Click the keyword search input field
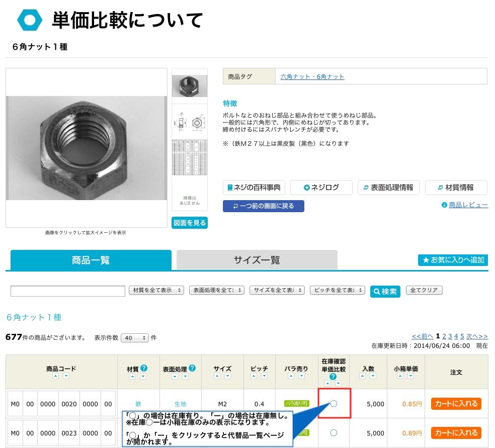This screenshot has height=448, width=495. click(x=67, y=290)
